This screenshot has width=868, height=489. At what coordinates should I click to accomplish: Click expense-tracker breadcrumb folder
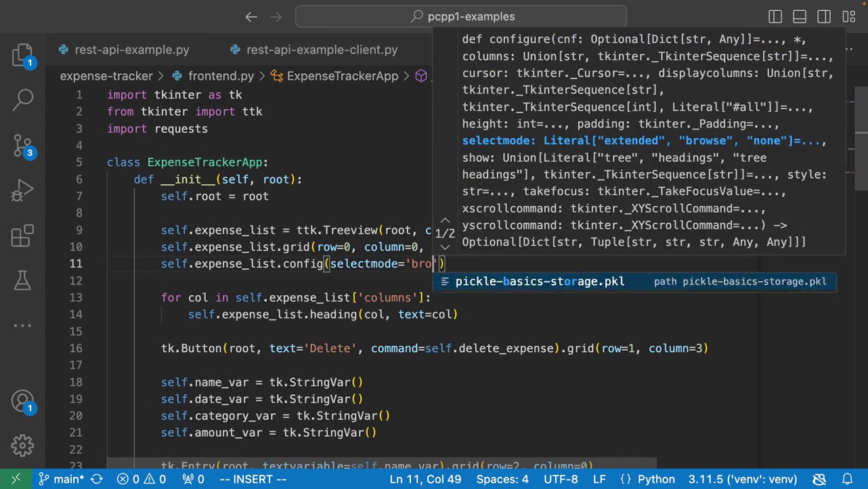[x=106, y=76]
